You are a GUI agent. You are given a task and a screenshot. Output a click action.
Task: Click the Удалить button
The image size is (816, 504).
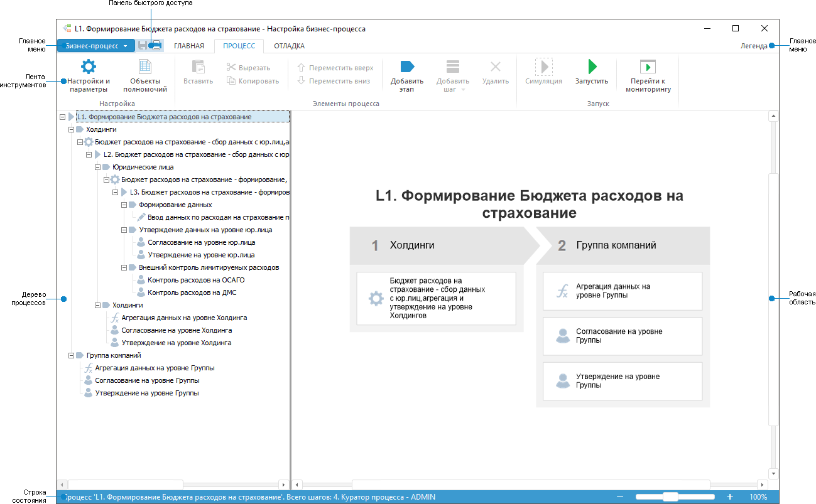click(x=496, y=77)
